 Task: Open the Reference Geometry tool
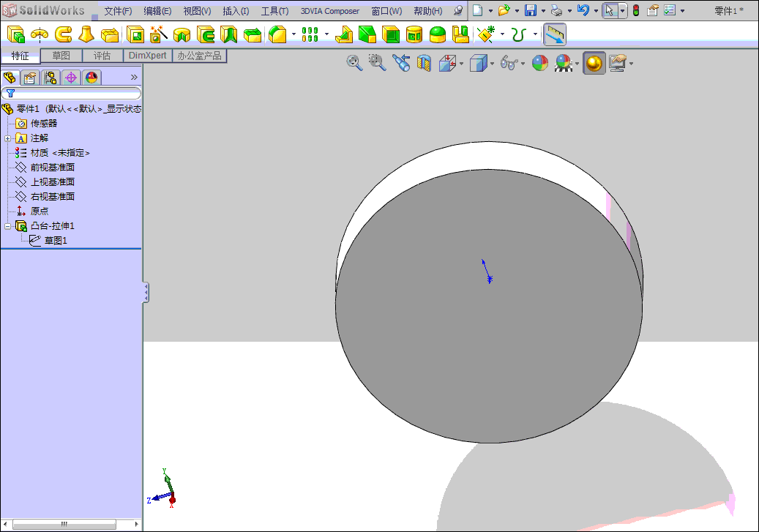tap(486, 34)
